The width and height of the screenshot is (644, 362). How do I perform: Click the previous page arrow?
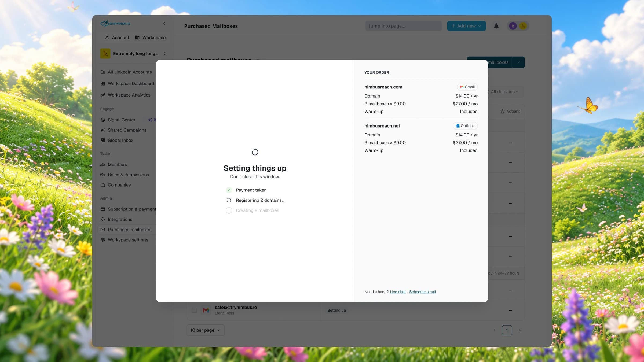[x=494, y=330]
